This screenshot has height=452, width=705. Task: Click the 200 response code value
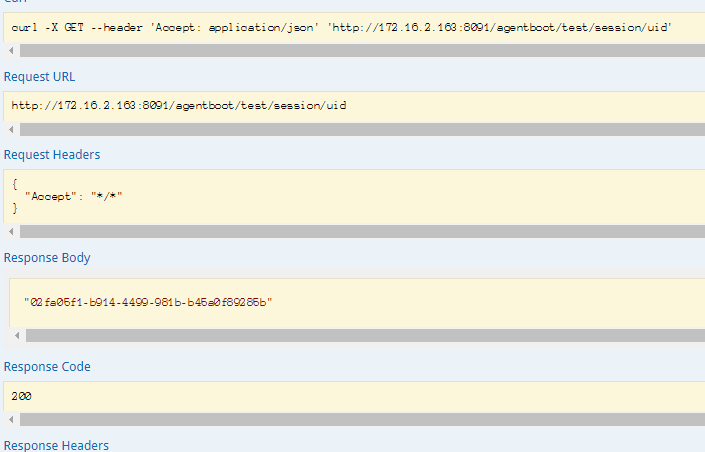(x=21, y=396)
